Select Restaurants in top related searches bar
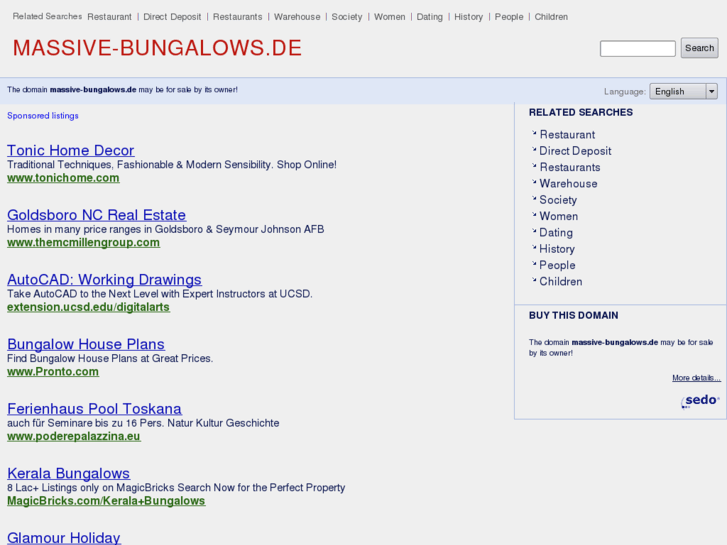 coord(237,17)
